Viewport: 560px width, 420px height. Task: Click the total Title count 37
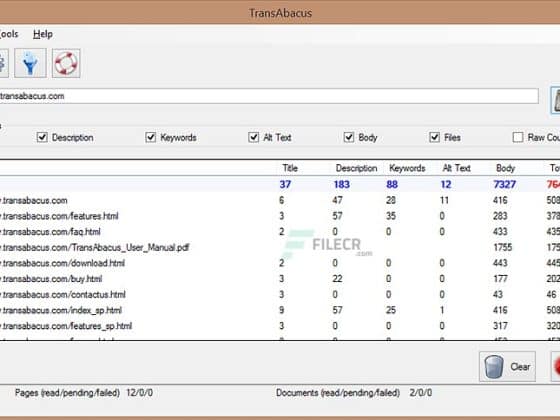point(285,184)
